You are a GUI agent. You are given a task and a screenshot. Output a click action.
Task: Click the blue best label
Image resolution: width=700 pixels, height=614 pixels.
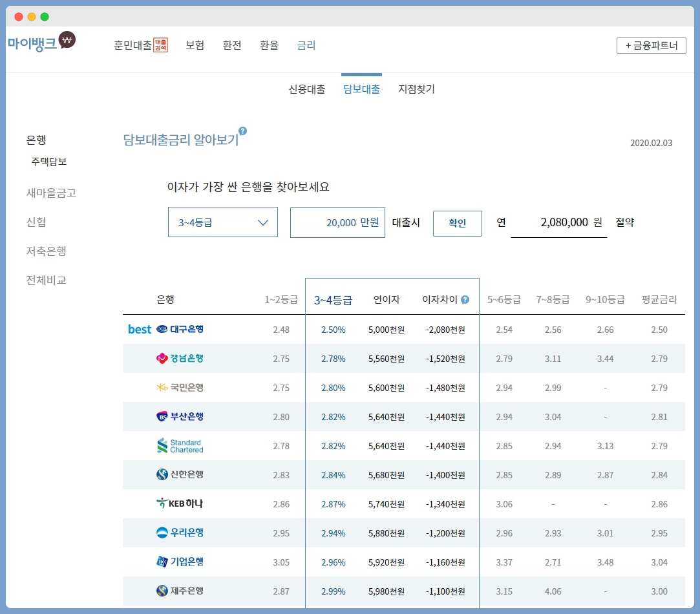pyautogui.click(x=139, y=330)
